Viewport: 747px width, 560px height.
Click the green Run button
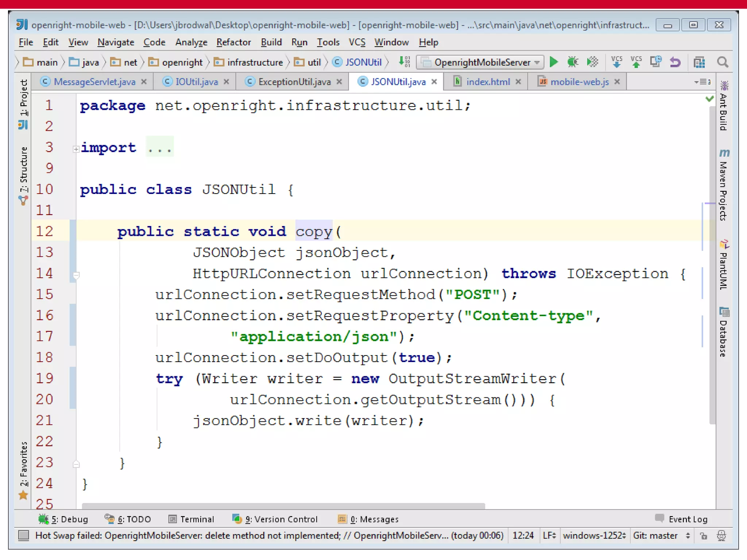pyautogui.click(x=554, y=62)
